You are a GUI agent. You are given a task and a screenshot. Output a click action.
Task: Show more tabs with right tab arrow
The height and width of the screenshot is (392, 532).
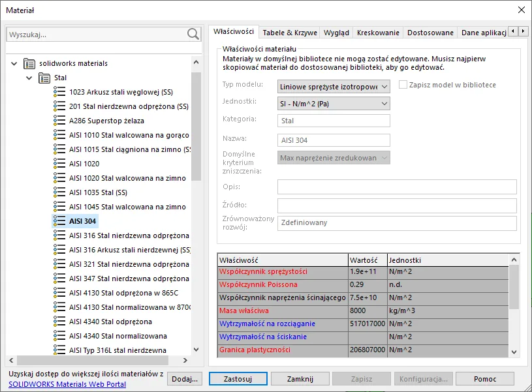click(523, 31)
